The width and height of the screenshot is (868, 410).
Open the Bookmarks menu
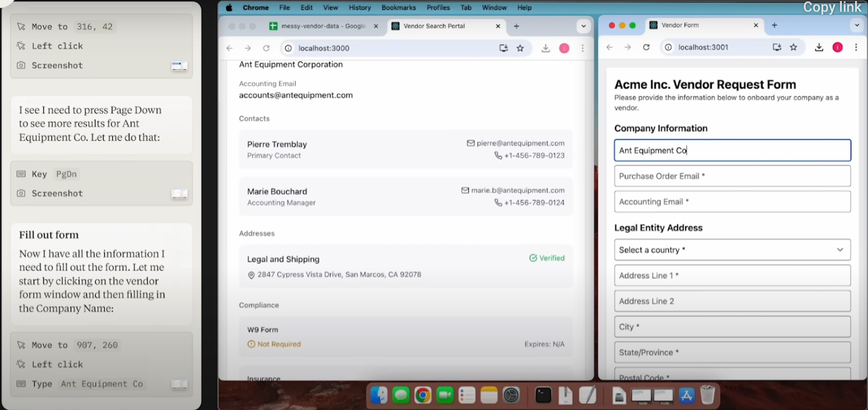click(x=399, y=7)
